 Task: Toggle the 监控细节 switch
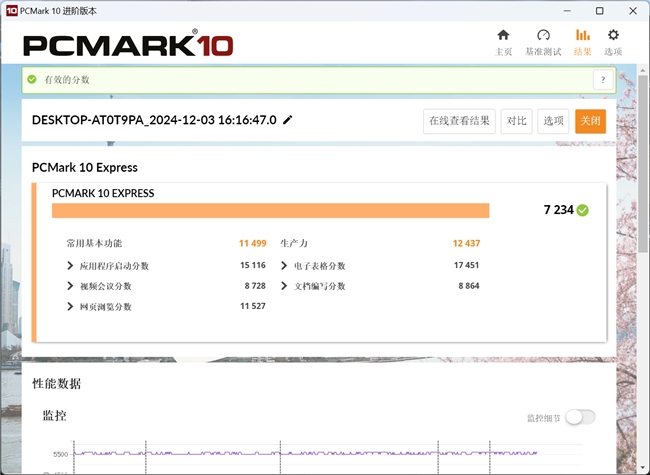coord(580,417)
